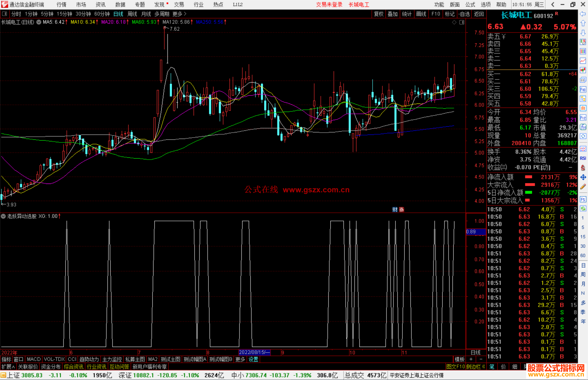Select the candlestick chart sidebar icon
The height and width of the screenshot is (380, 588).
[583, 70]
